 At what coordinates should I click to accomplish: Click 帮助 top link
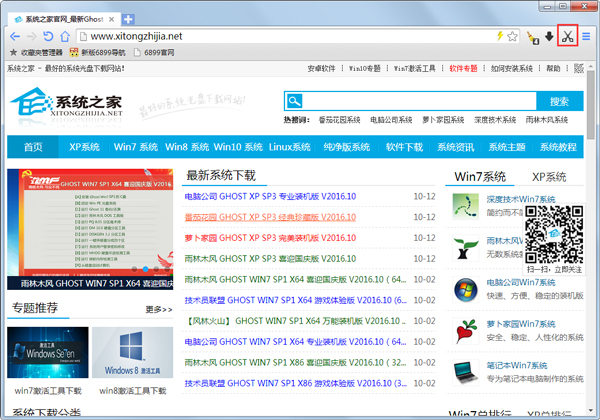tap(553, 68)
